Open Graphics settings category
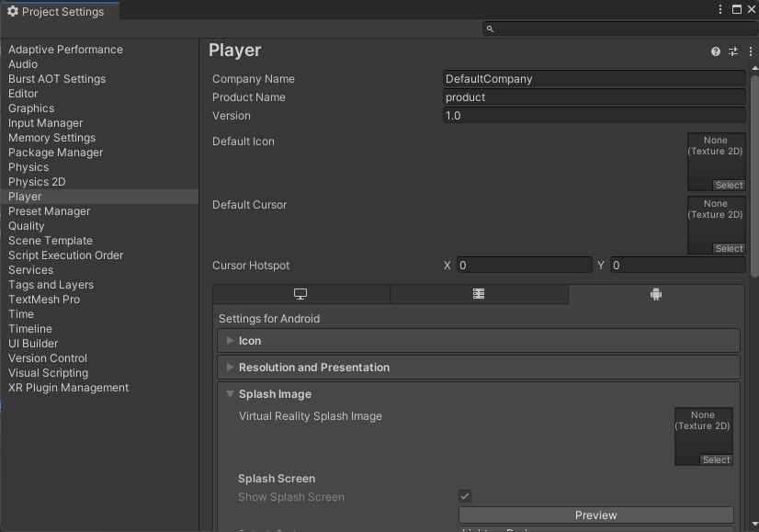Viewport: 759px width, 532px height. (x=99, y=108)
